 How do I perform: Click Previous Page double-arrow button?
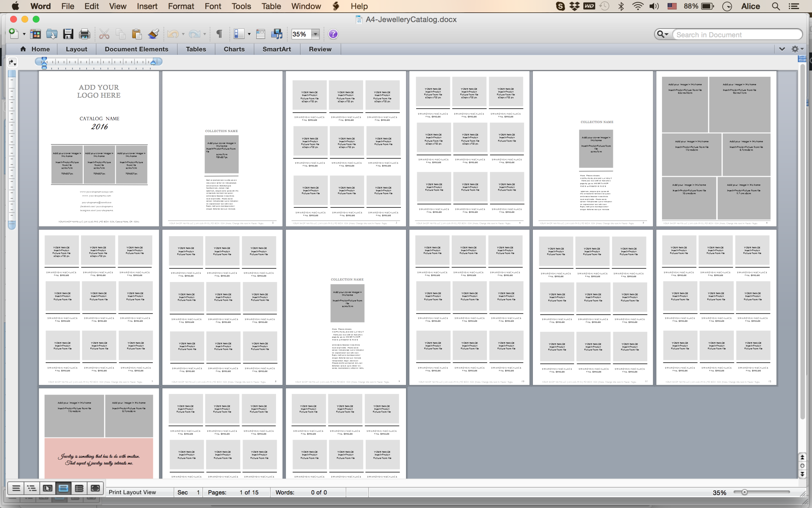coord(802,457)
